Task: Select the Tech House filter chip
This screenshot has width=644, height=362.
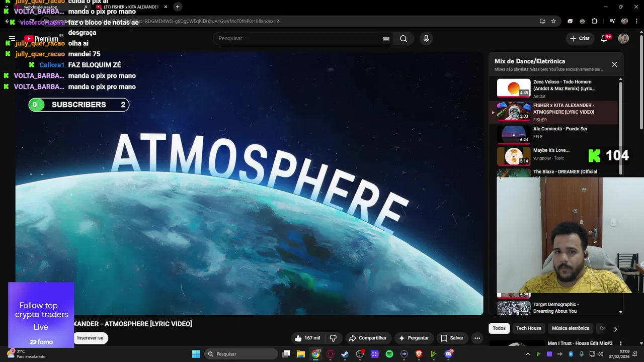Action: (x=529, y=328)
